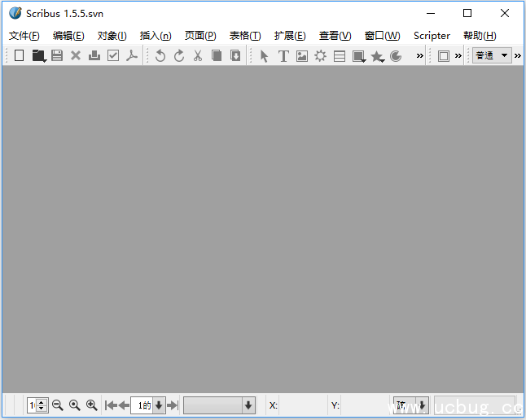
Task: Open the 普通 image quality dropdown
Action: click(x=491, y=55)
